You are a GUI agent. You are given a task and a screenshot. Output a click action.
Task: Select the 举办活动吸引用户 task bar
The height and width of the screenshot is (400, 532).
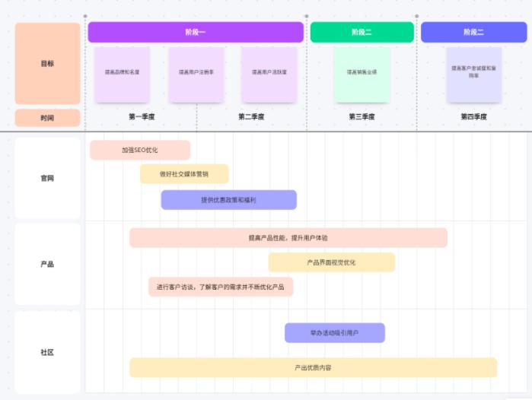pyautogui.click(x=334, y=333)
